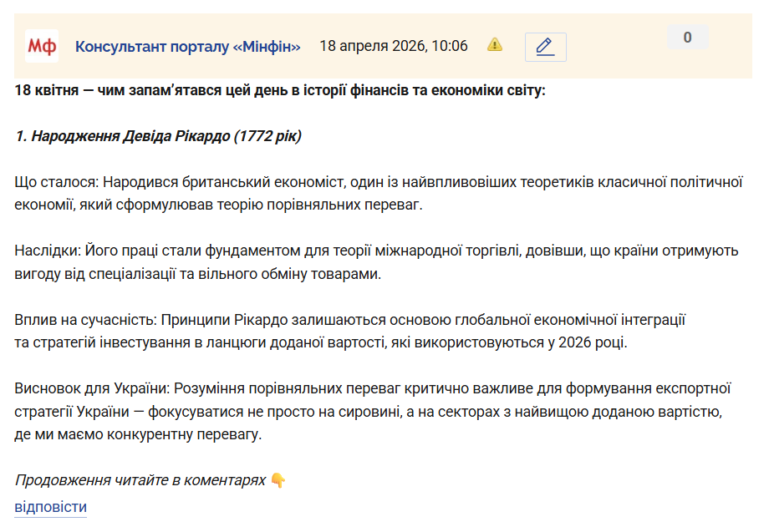The height and width of the screenshot is (532, 769).
Task: Click the bold headline about 18 квітня
Action: [x=279, y=89]
